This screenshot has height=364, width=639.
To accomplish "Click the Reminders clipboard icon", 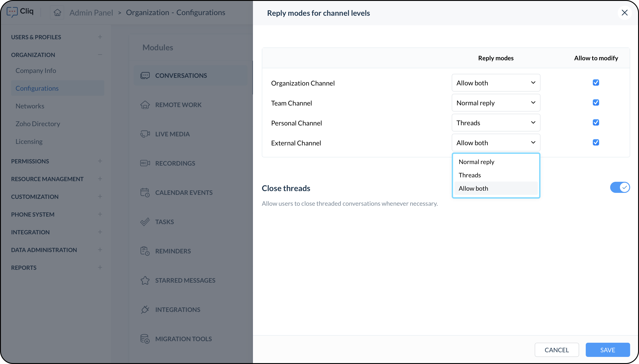I will (145, 251).
